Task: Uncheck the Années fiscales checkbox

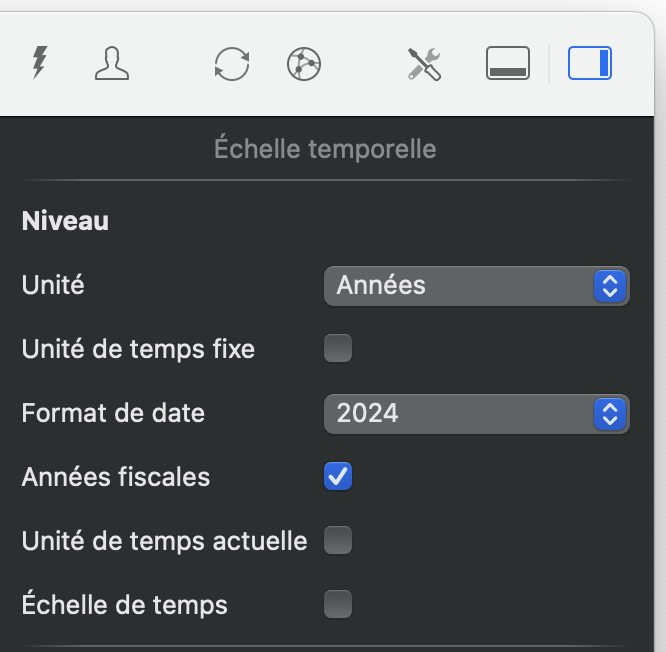Action: click(x=338, y=477)
